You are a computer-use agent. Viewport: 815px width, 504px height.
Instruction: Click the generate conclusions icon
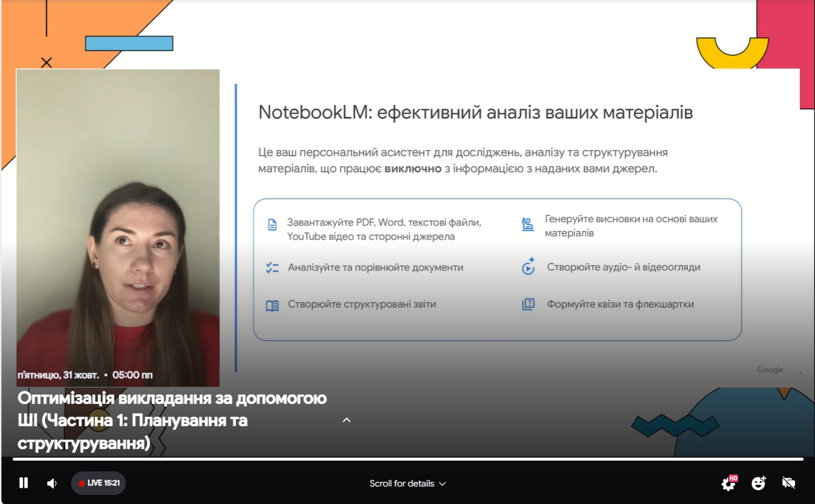pos(528,225)
